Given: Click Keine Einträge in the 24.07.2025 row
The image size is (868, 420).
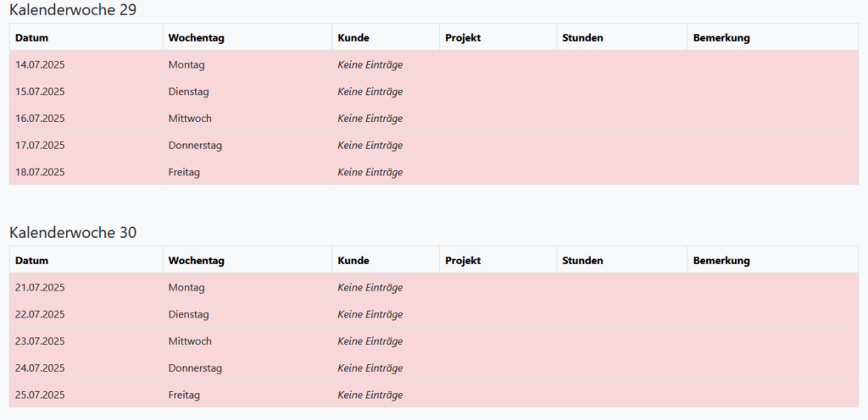Looking at the screenshot, I should [370, 369].
